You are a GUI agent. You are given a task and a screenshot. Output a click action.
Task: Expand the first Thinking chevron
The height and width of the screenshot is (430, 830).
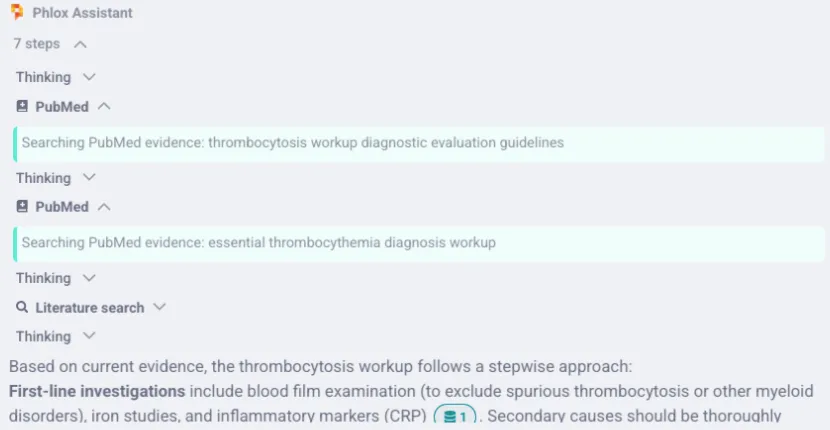[89, 77]
